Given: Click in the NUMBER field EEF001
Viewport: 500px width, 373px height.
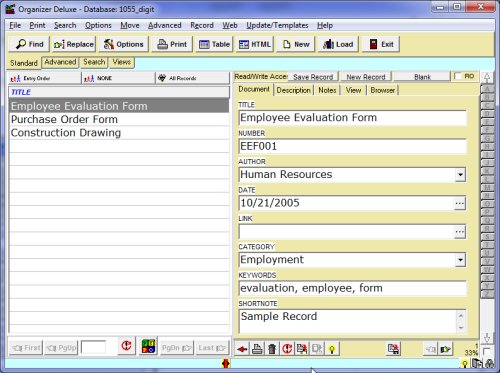Looking at the screenshot, I should 352,146.
